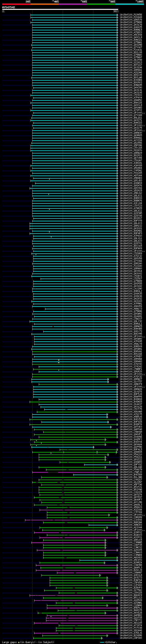Click UniRef100_Q0EXL8 label
This screenshot has width=146, height=644.
131,575
